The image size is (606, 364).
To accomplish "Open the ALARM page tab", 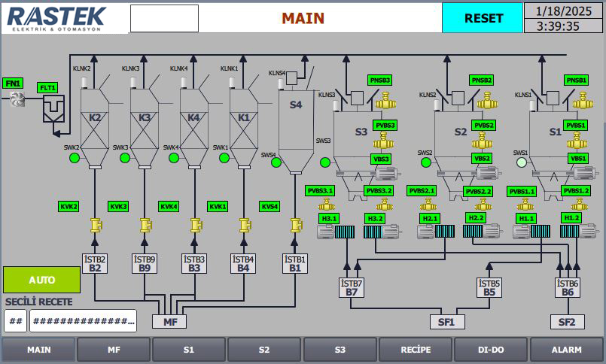I will (566, 350).
